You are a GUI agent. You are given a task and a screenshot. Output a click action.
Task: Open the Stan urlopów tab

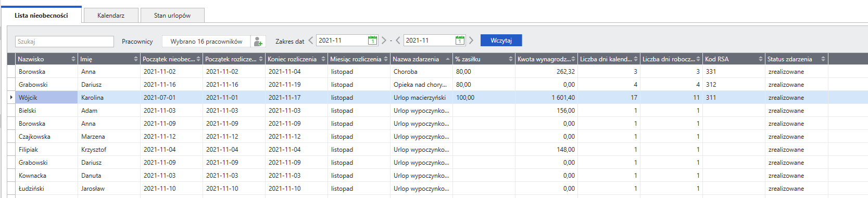coord(172,16)
